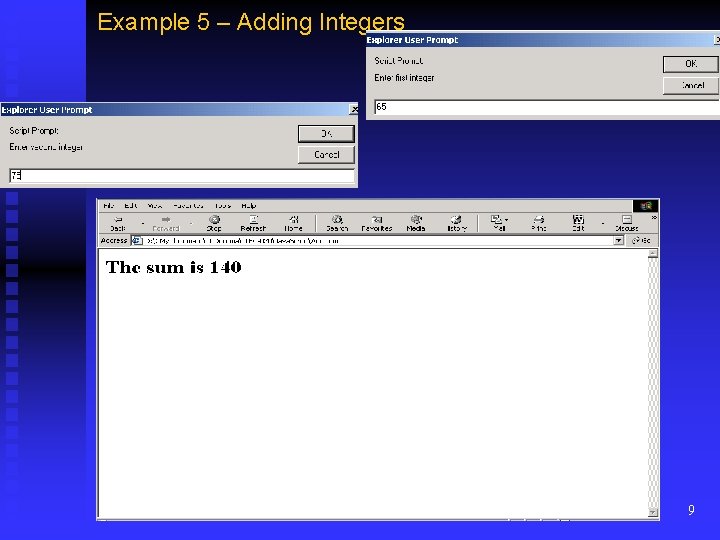Go to Home page icon

coord(293,223)
